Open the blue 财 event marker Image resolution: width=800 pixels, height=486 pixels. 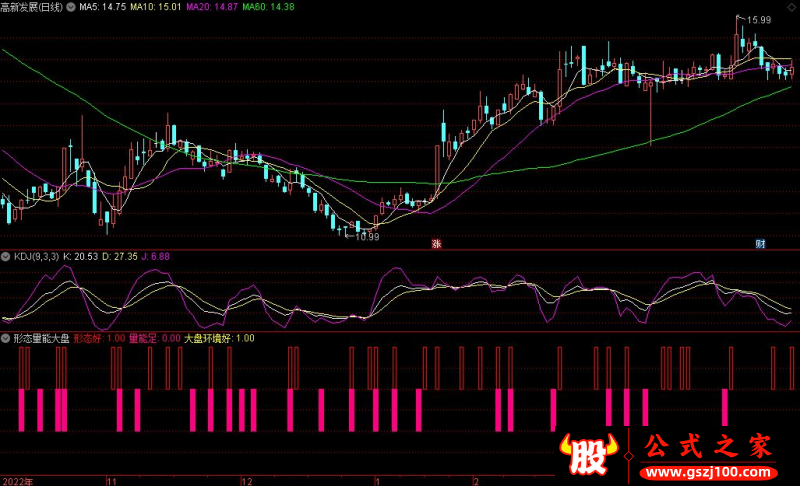(760, 244)
